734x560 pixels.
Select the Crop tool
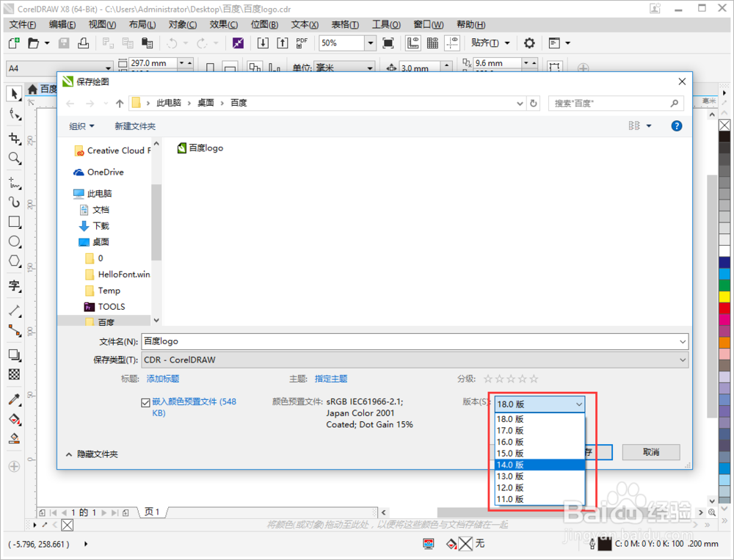coord(14,138)
